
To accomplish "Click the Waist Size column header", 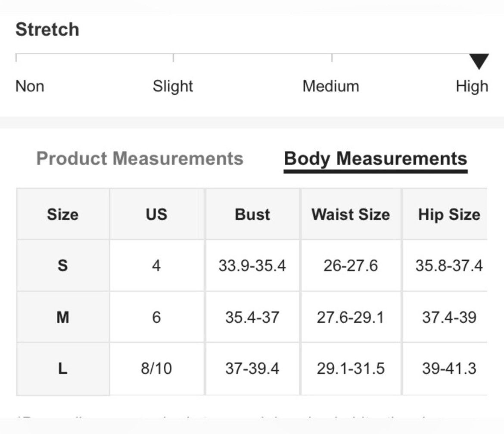I will click(x=351, y=214).
